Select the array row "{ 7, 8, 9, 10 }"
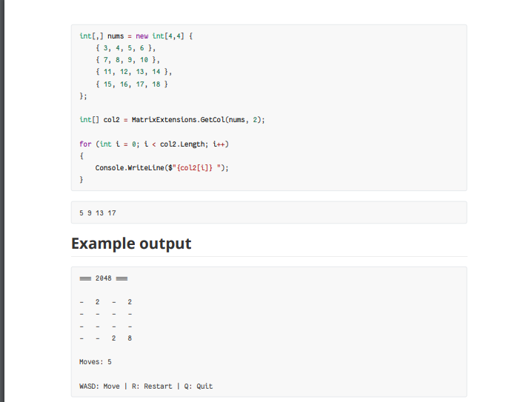The height and width of the screenshot is (402, 532). tap(127, 60)
